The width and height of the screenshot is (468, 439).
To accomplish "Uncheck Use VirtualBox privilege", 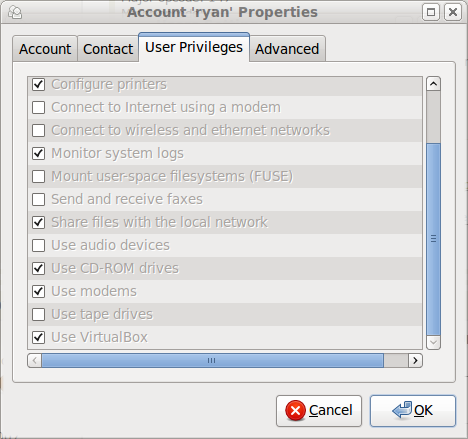I will (x=39, y=338).
